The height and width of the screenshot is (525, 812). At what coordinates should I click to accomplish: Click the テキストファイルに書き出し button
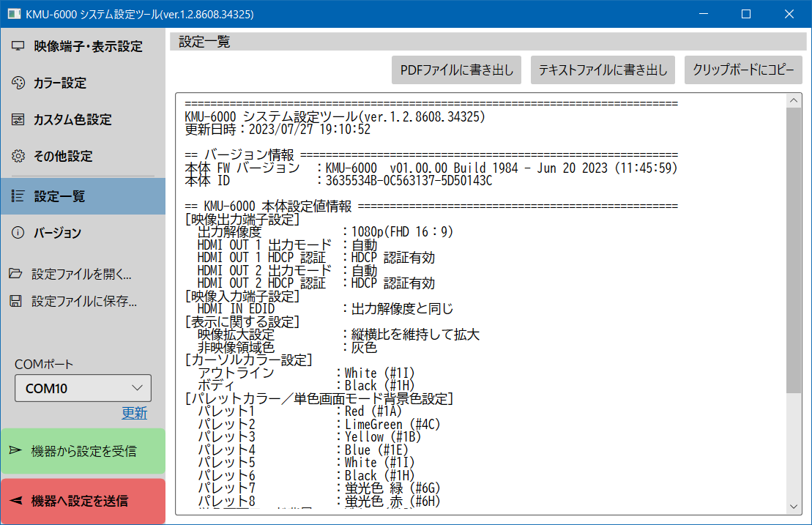[x=603, y=70]
